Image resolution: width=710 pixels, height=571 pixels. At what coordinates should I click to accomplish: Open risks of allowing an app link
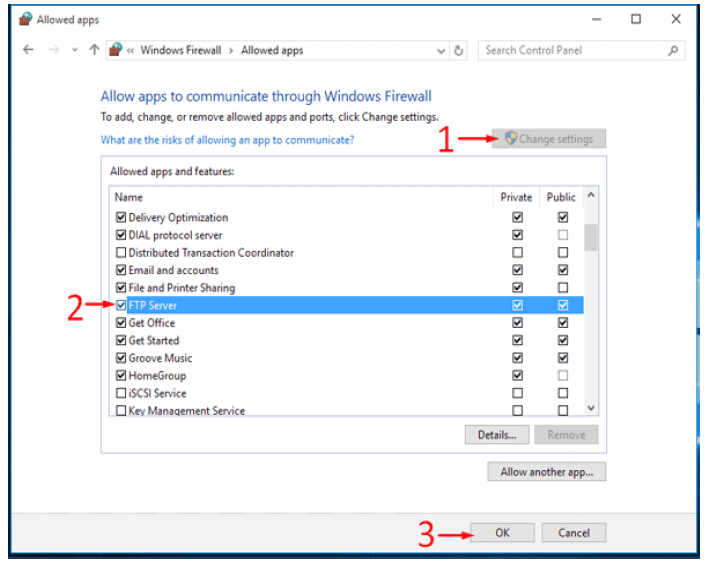pos(227,140)
